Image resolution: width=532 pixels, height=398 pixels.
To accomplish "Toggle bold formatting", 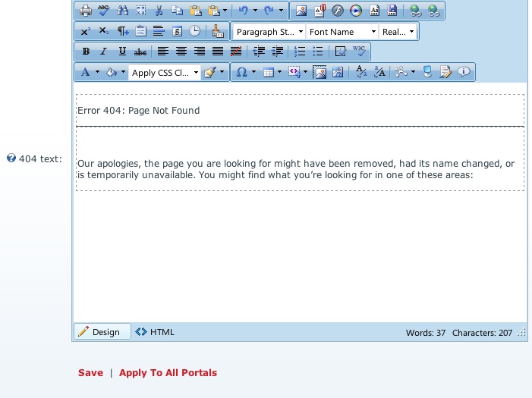I will point(86,52).
